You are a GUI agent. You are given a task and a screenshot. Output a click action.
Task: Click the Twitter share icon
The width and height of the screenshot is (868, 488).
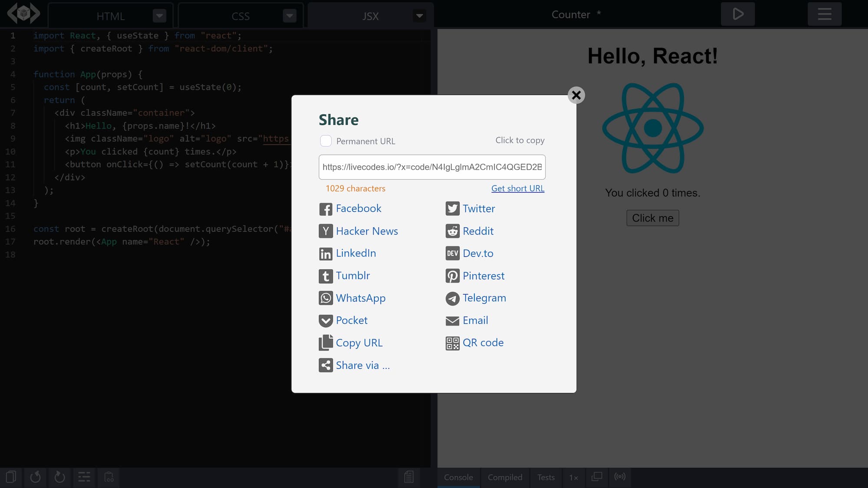(453, 209)
